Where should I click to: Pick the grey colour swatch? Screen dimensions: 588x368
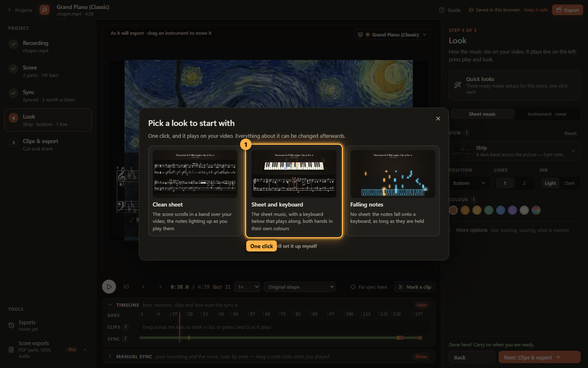pyautogui.click(x=524, y=210)
